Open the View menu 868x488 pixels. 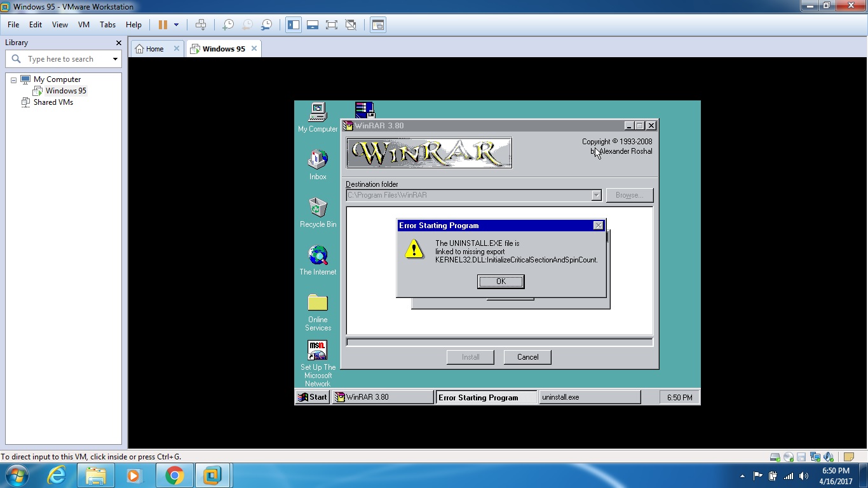(60, 25)
